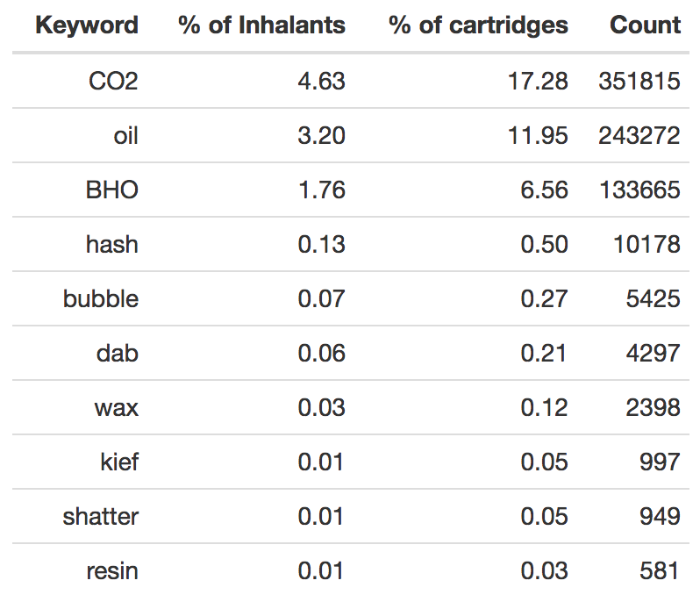The image size is (700, 602).
Task: Select the oil keyword cell
Action: pyautogui.click(x=126, y=136)
